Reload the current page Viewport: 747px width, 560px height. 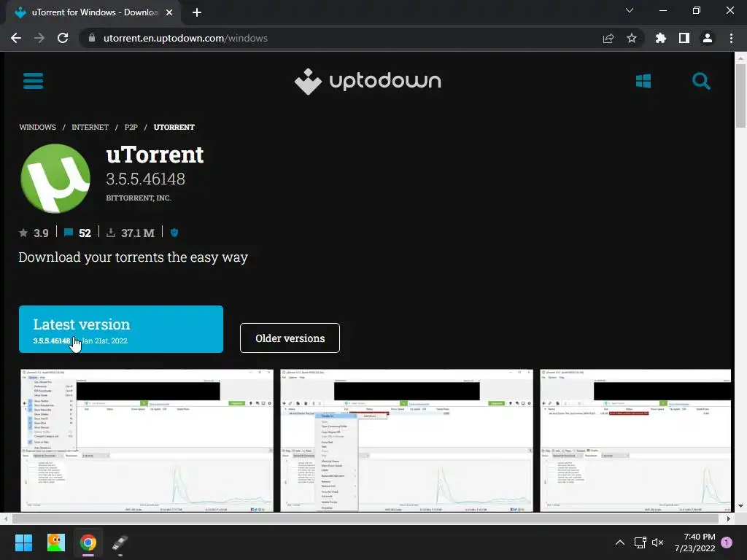click(63, 38)
